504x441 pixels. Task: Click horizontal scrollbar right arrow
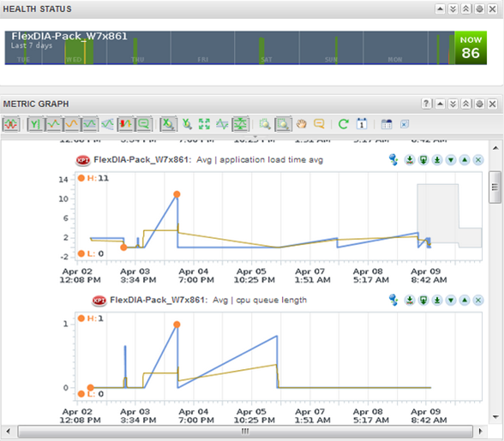click(x=481, y=431)
